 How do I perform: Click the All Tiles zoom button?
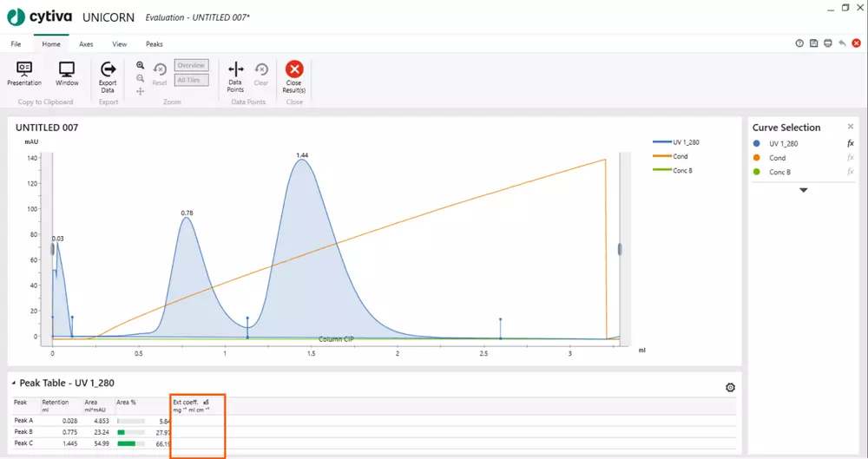191,81
